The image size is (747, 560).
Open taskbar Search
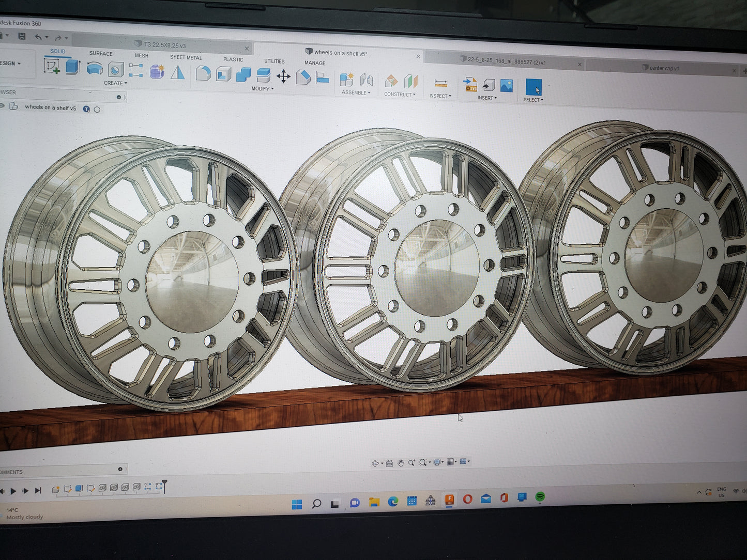click(316, 504)
